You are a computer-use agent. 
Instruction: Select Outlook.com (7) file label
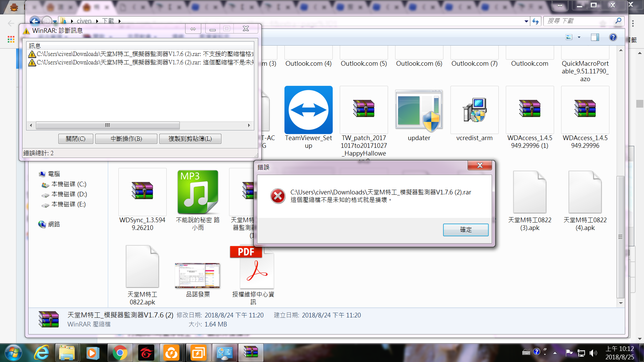(475, 64)
